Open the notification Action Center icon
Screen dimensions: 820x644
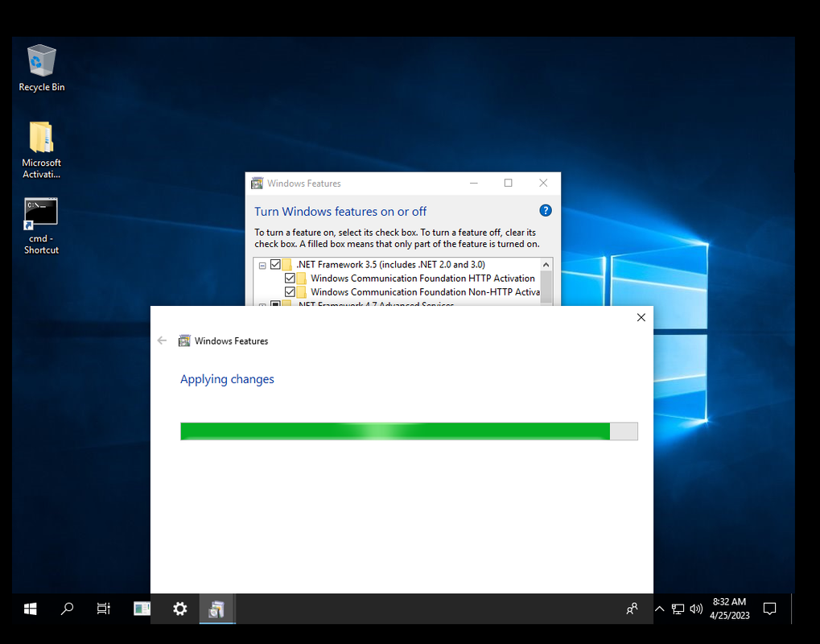click(769, 609)
